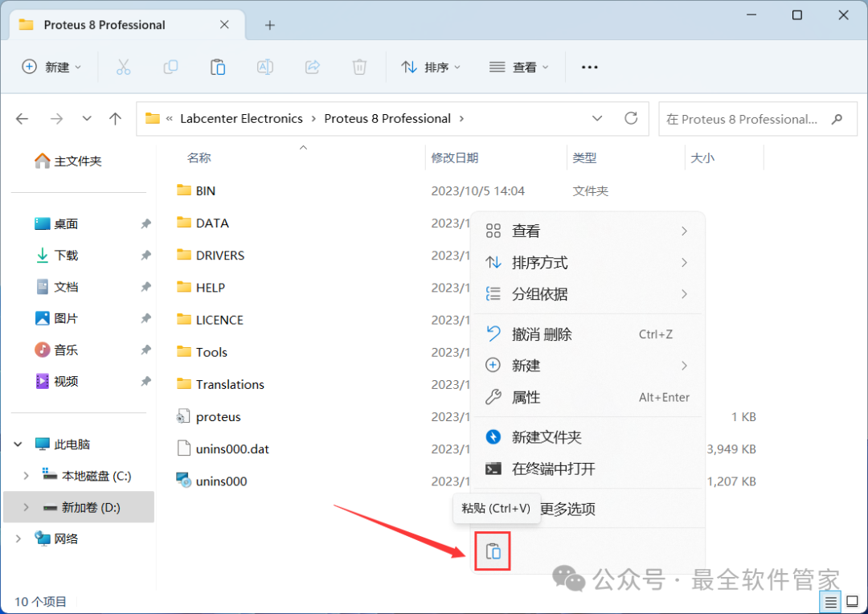Image resolution: width=868 pixels, height=614 pixels.
Task: Choose 撤消 删除 in context menu
Action: coord(588,334)
